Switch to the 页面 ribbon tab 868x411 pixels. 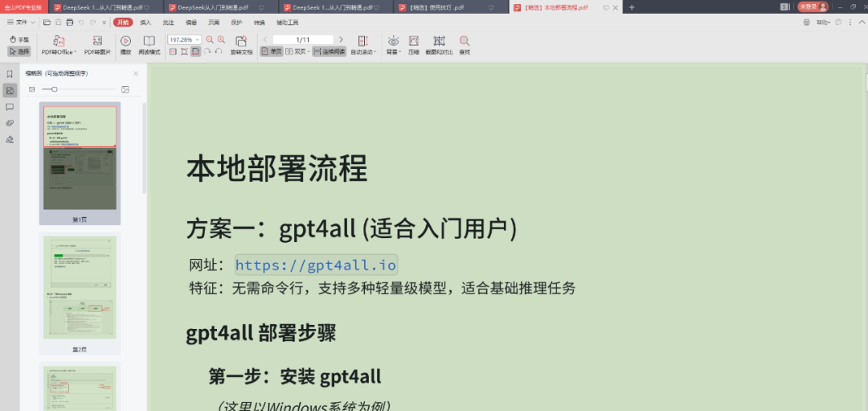214,23
